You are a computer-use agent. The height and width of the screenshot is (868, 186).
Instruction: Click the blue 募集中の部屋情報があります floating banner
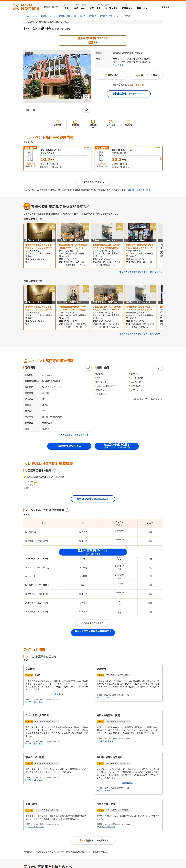[x=93, y=552]
